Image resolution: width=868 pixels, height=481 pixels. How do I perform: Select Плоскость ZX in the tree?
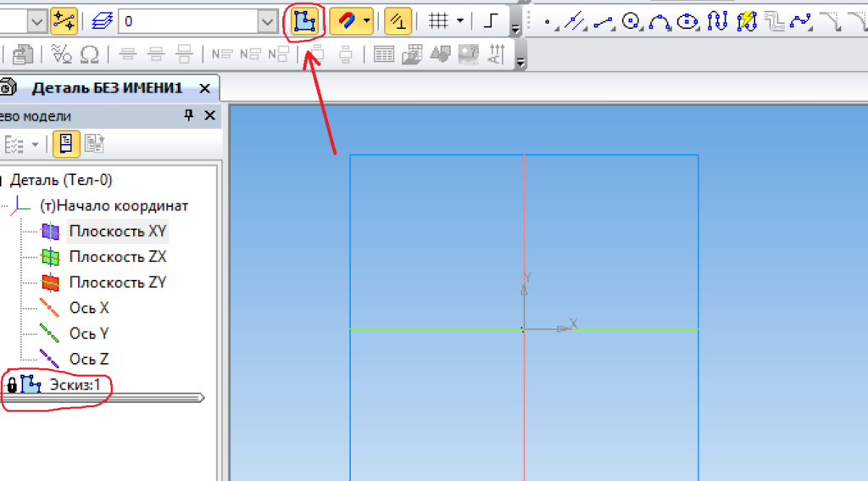point(117,256)
